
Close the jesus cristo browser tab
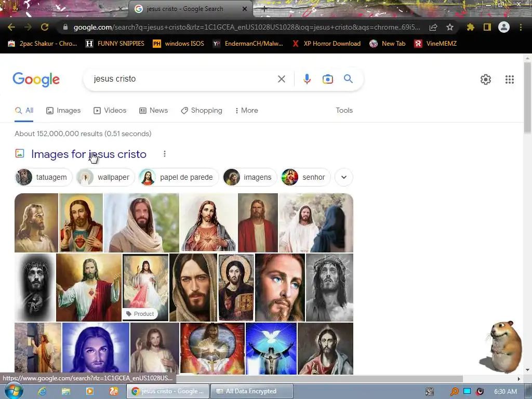click(245, 9)
